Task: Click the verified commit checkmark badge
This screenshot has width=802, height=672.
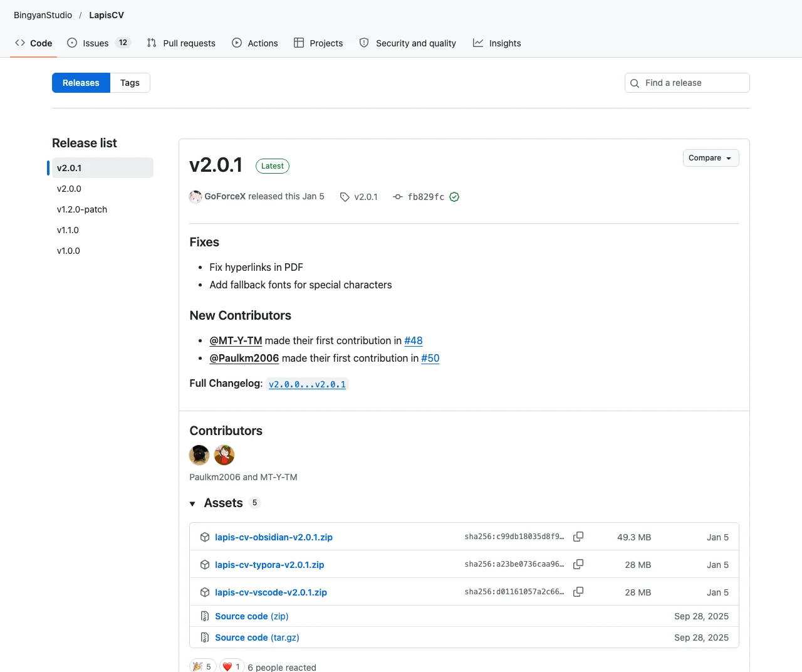Action: pos(454,197)
